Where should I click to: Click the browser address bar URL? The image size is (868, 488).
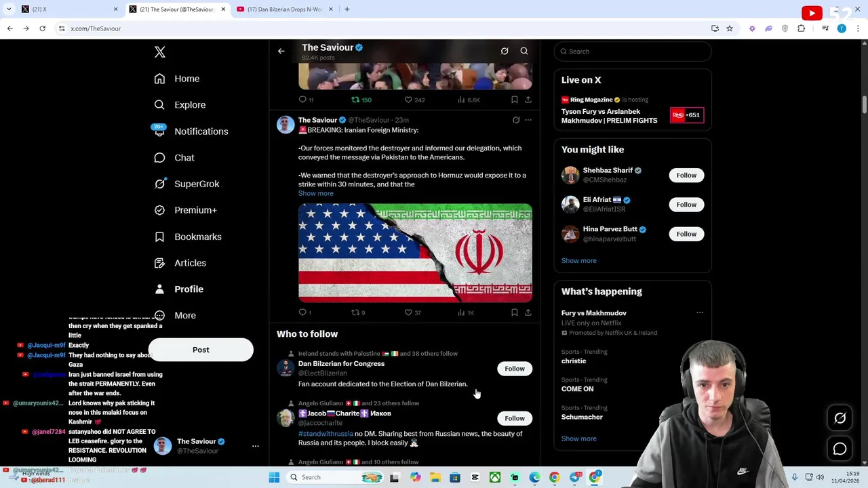pos(96,28)
